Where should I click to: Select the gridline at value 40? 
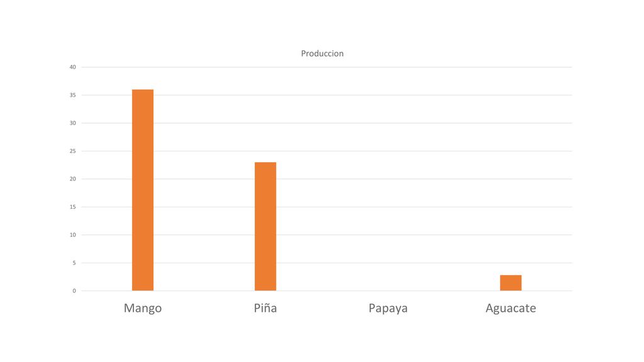pos(326,67)
